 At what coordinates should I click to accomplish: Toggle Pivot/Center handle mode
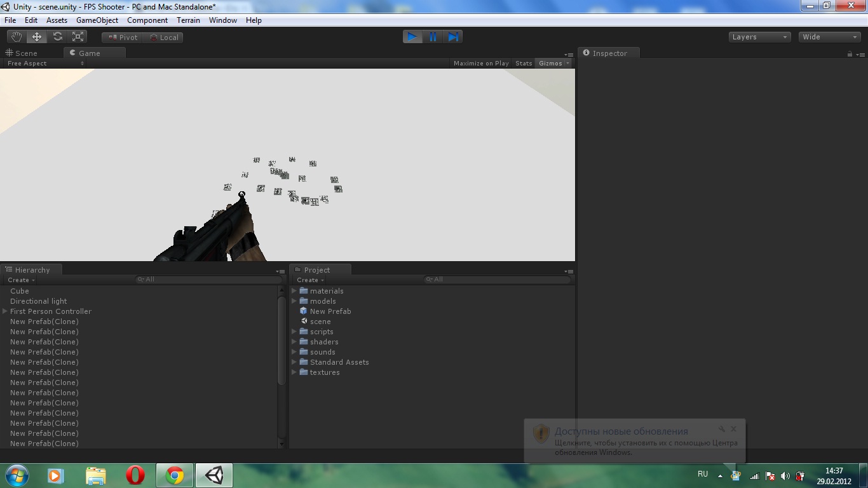(123, 37)
